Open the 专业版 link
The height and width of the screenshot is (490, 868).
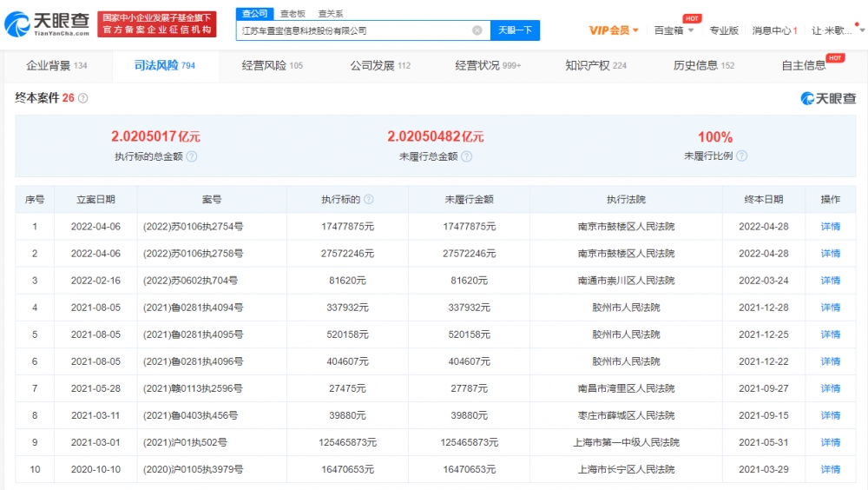(724, 30)
